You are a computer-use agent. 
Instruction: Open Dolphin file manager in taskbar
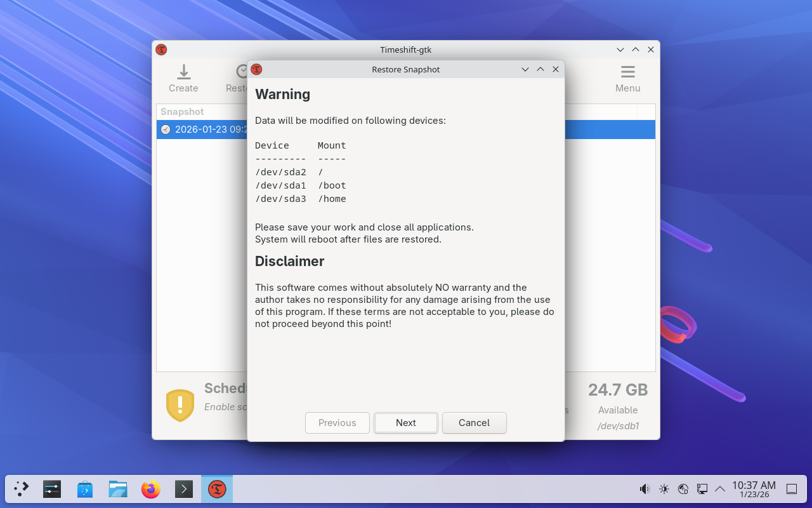(x=118, y=489)
